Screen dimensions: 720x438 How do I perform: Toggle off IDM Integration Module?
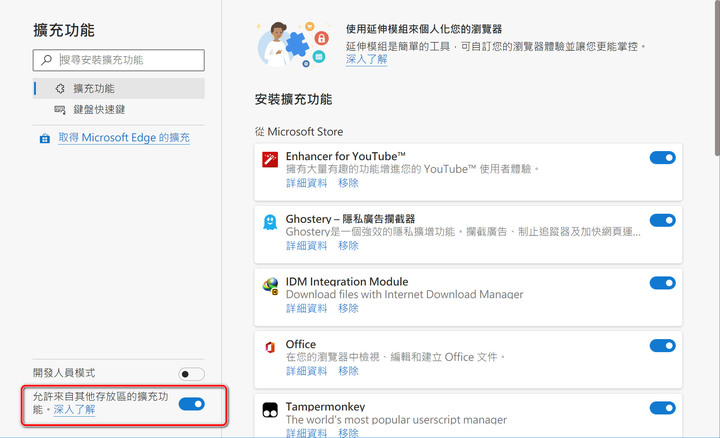coord(663,283)
